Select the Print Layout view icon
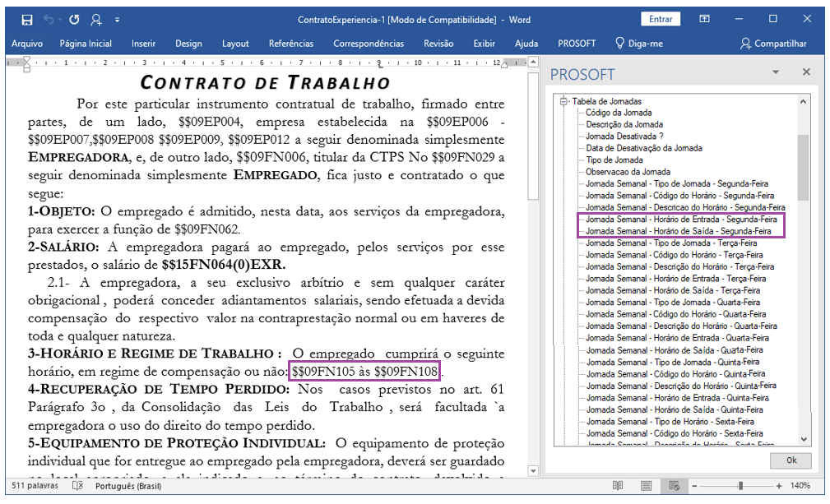Screen dimensions: 830x504 [x=646, y=485]
